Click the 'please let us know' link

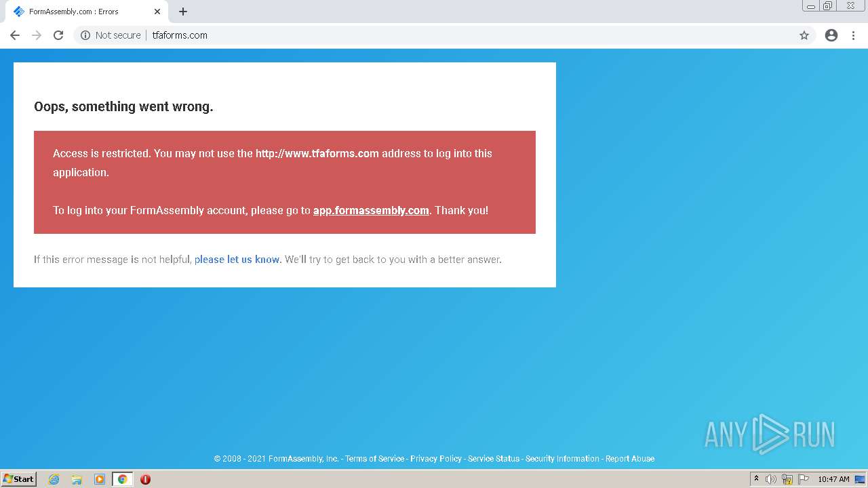[237, 260]
